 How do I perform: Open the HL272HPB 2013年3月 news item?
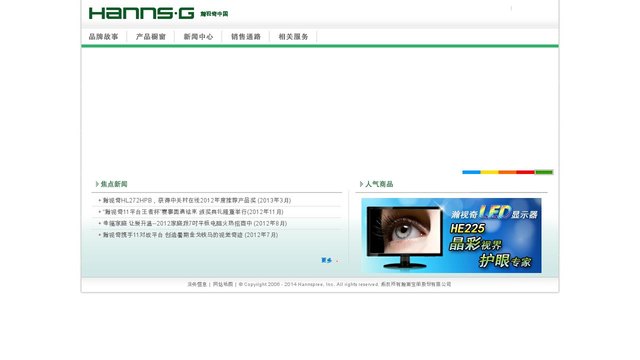coord(197,200)
